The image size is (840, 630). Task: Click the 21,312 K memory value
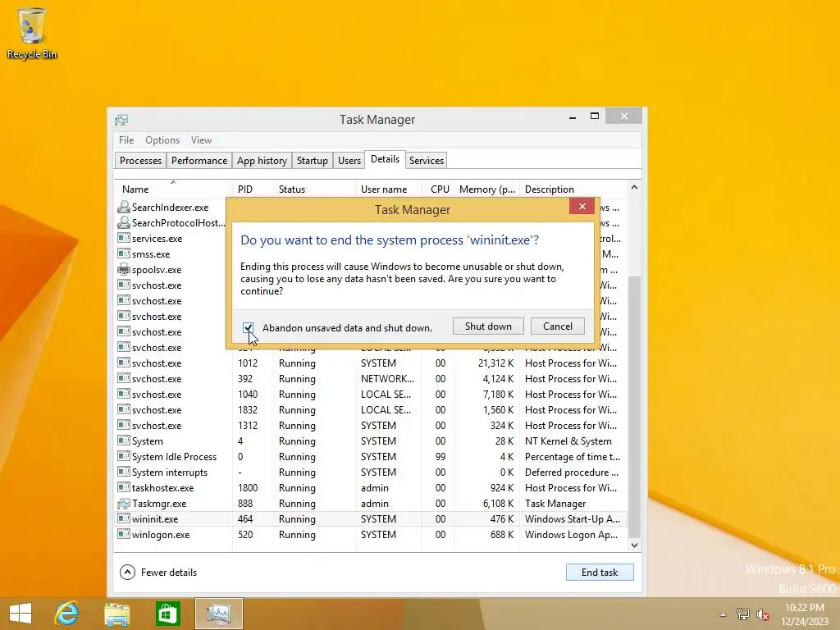tap(495, 363)
